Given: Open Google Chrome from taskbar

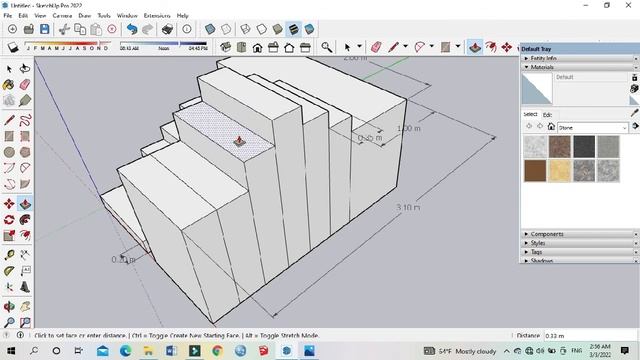Looking at the screenshot, I should 217,351.
